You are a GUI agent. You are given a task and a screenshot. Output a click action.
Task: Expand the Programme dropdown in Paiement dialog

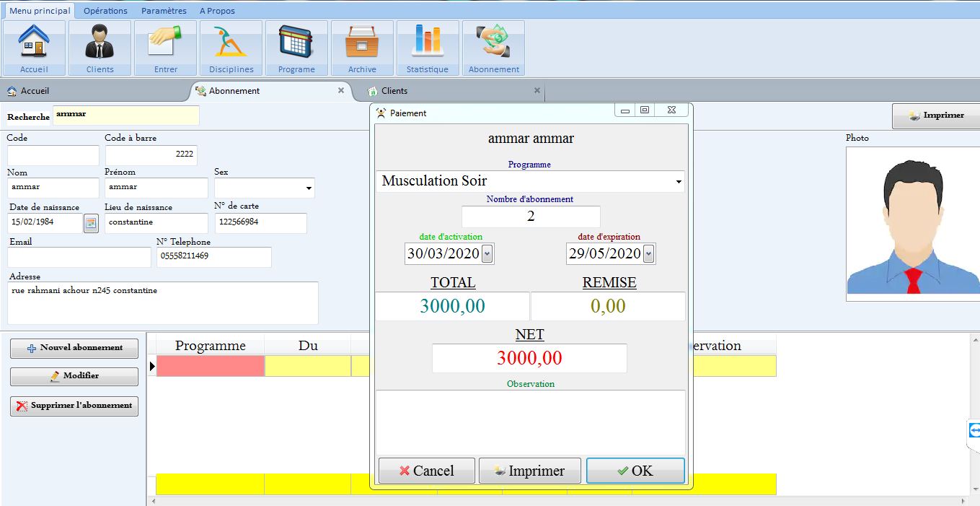tap(679, 182)
